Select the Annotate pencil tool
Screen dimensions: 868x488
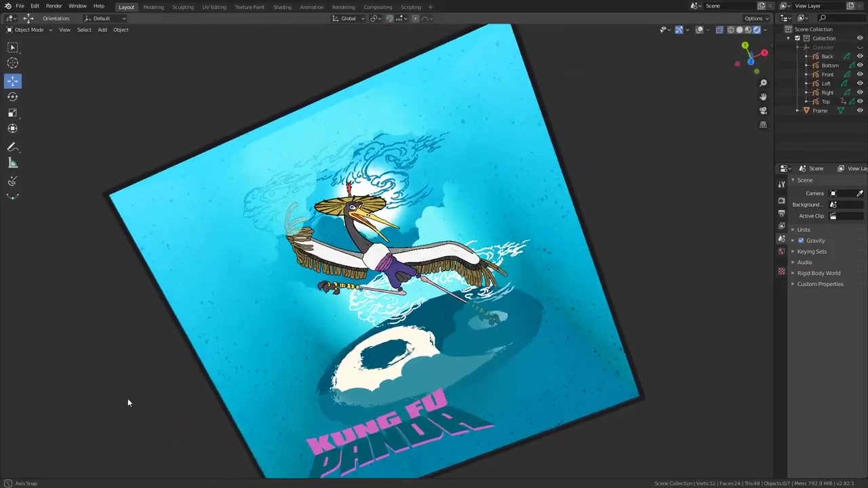click(x=12, y=147)
